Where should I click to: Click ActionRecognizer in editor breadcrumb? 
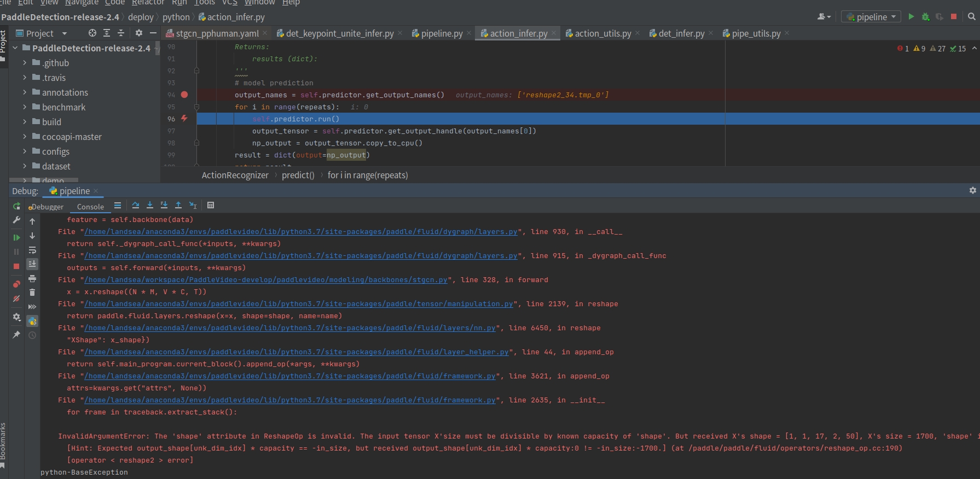tap(235, 176)
